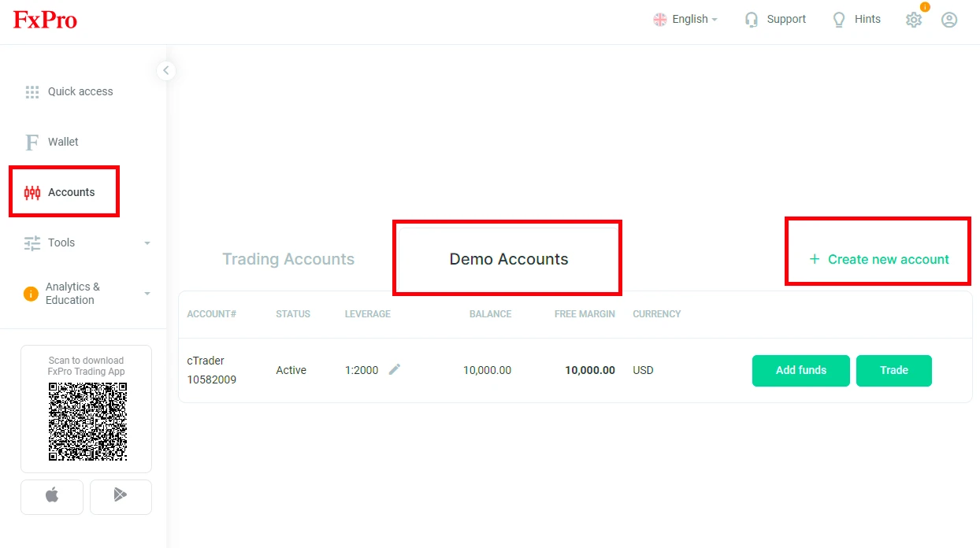980x548 pixels.
Task: Collapse the sidebar with the chevron
Action: point(166,70)
